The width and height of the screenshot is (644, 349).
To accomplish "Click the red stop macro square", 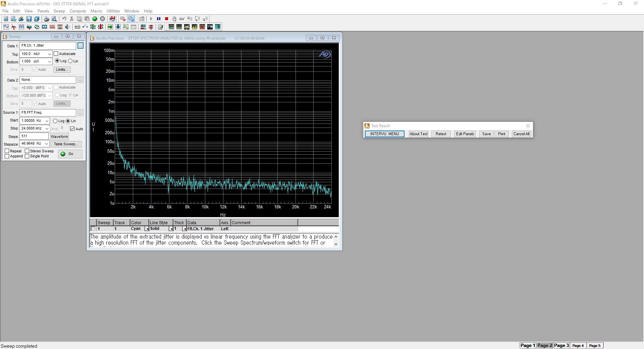I will (x=166, y=19).
